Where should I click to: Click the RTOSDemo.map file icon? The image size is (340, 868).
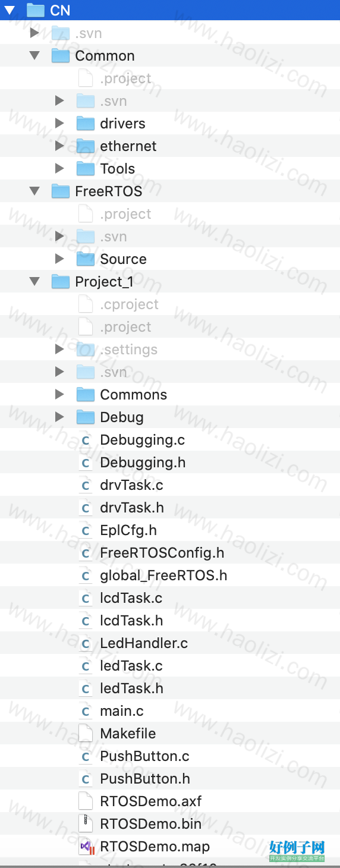pos(86,847)
